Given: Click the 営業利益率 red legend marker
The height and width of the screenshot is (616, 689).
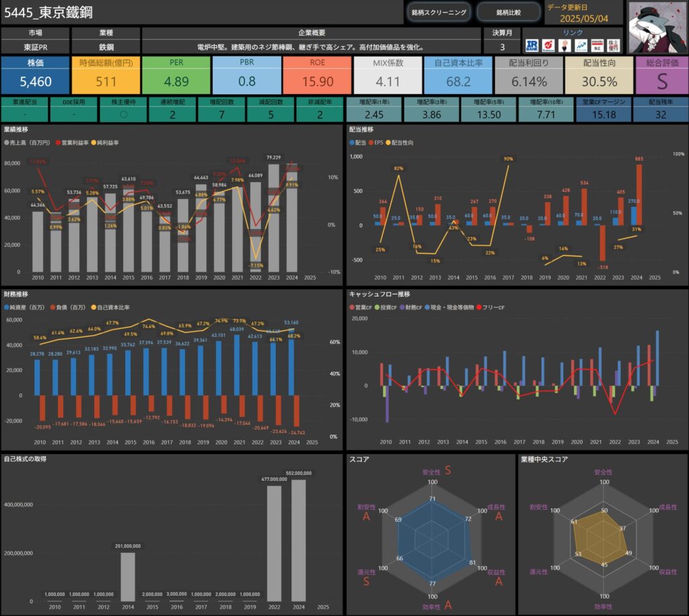Looking at the screenshot, I should click(x=59, y=143).
